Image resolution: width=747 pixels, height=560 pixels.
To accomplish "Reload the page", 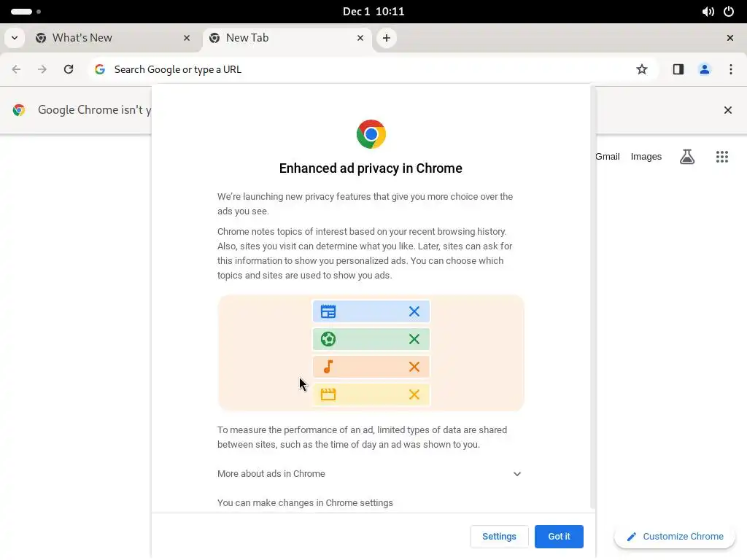I will 69,69.
